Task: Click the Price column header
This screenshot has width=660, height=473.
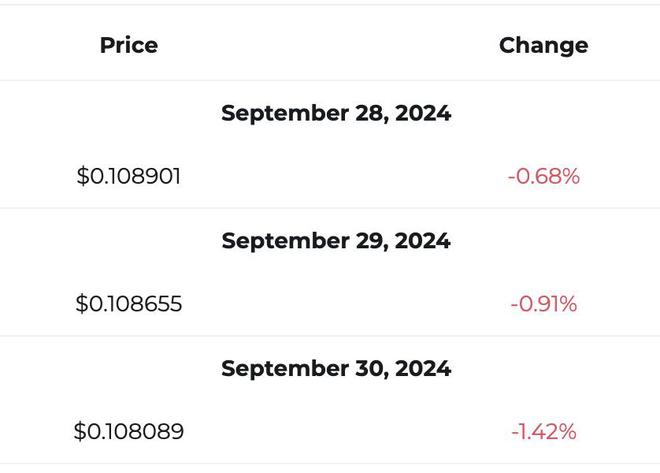Action: 129,45
